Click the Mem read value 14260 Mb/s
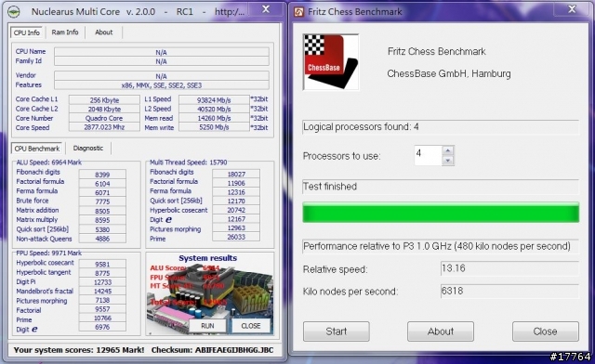The image size is (595, 364). pyautogui.click(x=214, y=118)
